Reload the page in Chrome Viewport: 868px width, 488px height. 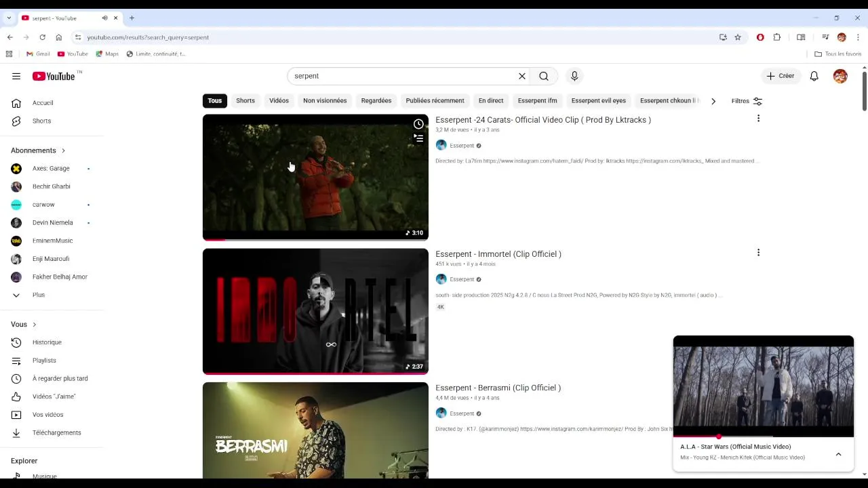42,37
